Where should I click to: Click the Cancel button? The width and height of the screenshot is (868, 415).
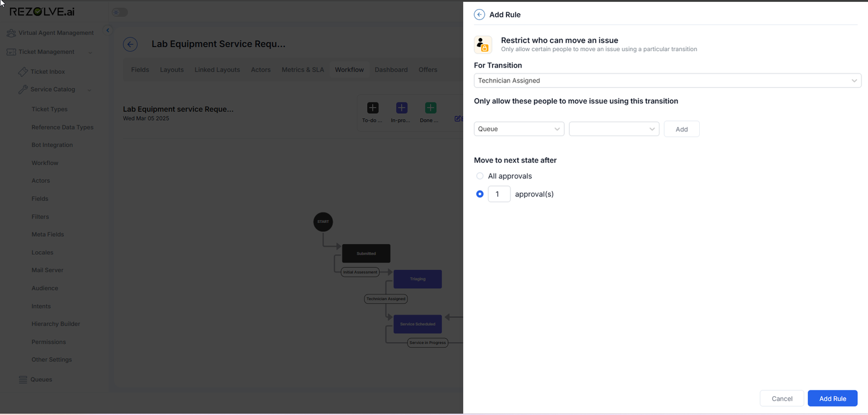click(x=782, y=399)
